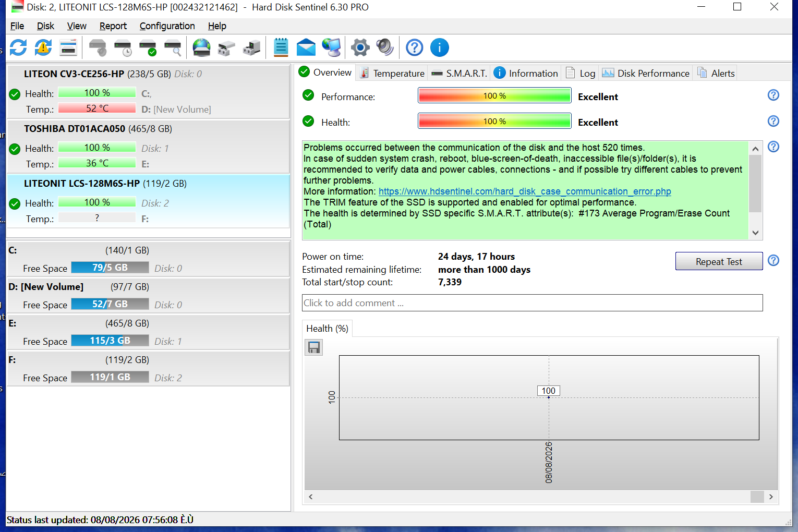Screen dimensions: 798x532
Task: Select the TOSHIBA DT01ACA050 disk entry
Action: coord(149,147)
